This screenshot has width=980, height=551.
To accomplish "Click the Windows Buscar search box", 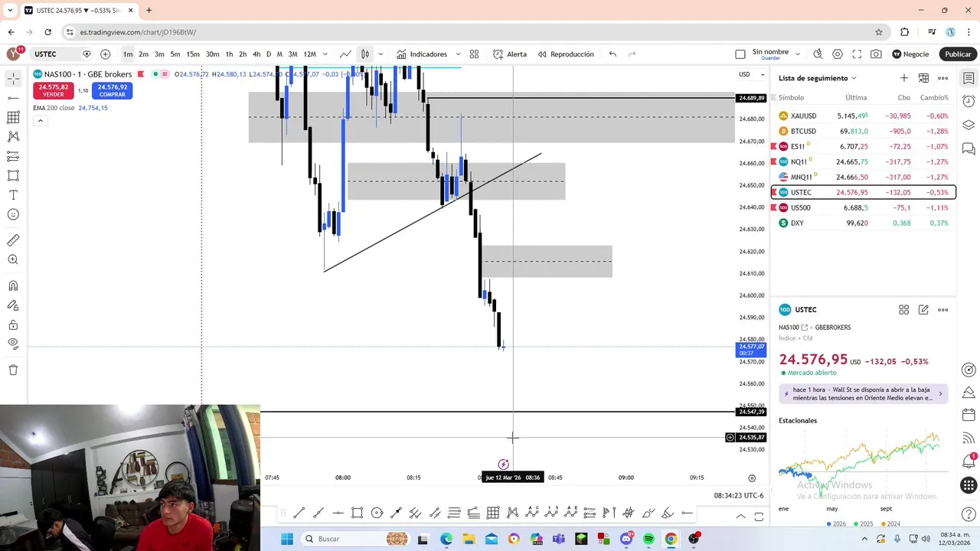I will [x=356, y=539].
